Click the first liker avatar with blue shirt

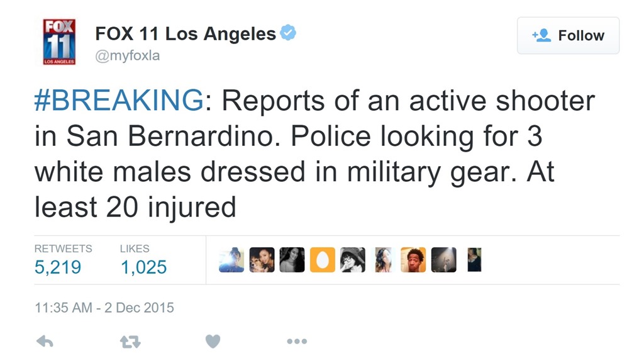coord(231,259)
